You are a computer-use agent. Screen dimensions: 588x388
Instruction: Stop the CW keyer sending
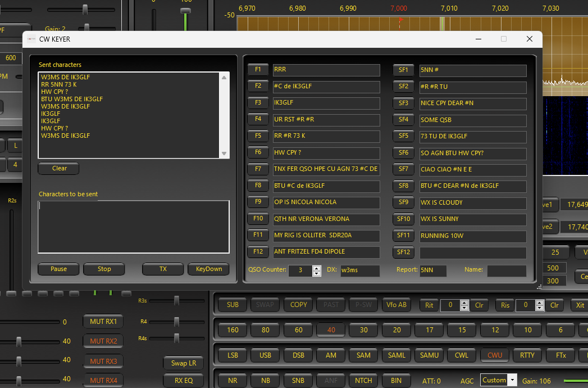[x=104, y=269]
